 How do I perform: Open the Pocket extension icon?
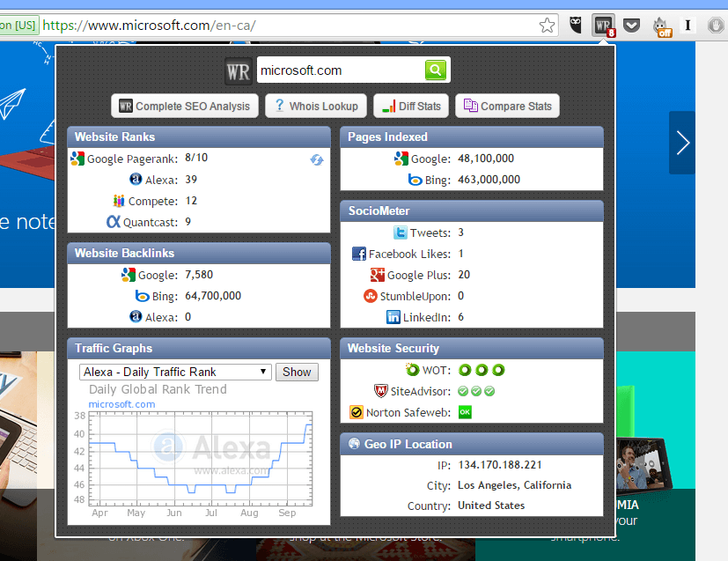tap(631, 25)
